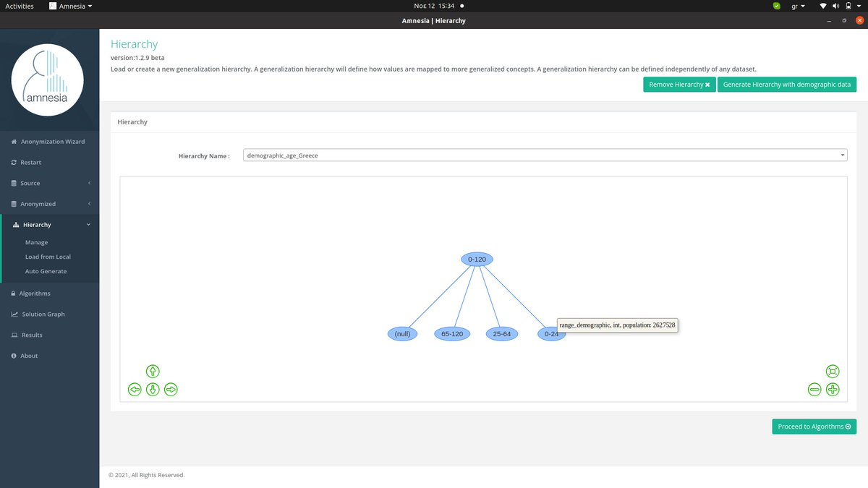Screen dimensions: 868x488
Task: Open the Activities overview
Action: pyautogui.click(x=20, y=6)
